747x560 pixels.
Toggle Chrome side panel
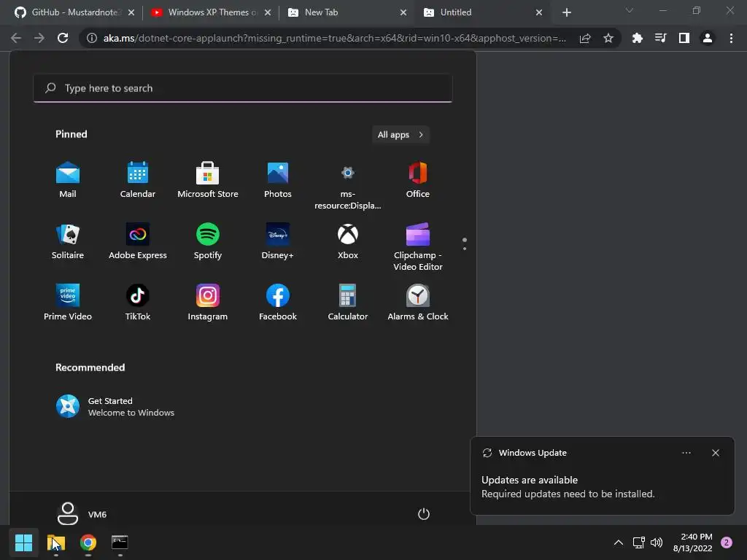[x=684, y=38]
